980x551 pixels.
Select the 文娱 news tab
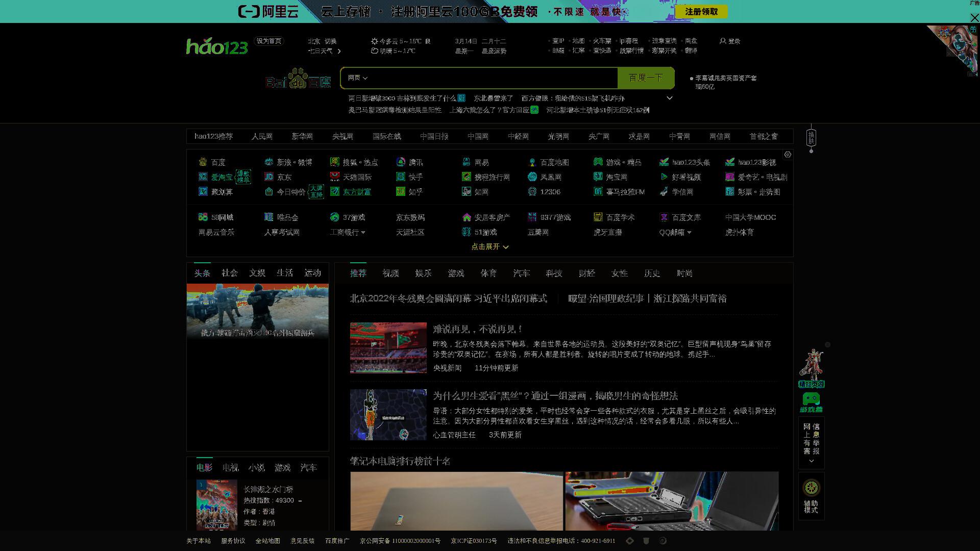[x=257, y=273]
